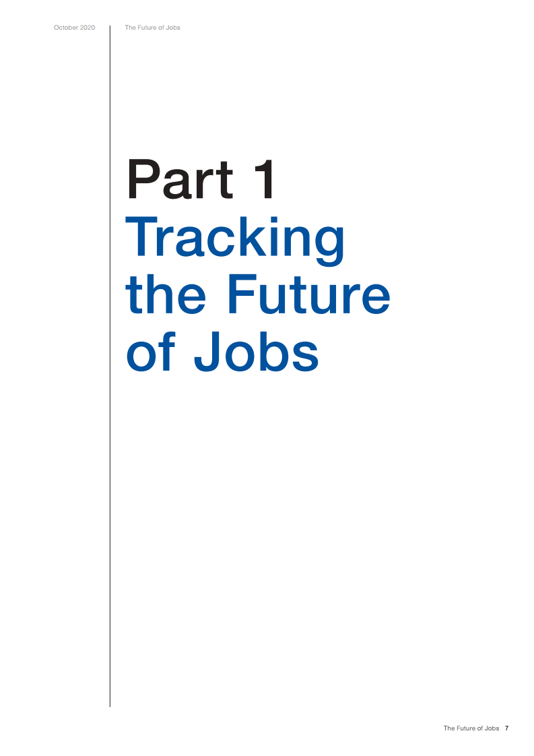Click the footer text "The Future of Jobs"

[471, 728]
